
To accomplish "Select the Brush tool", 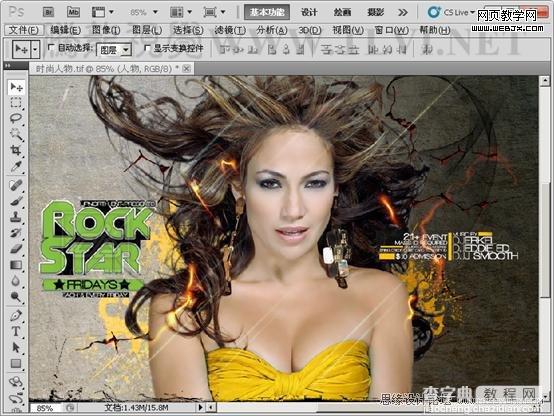I will pyautogui.click(x=16, y=201).
